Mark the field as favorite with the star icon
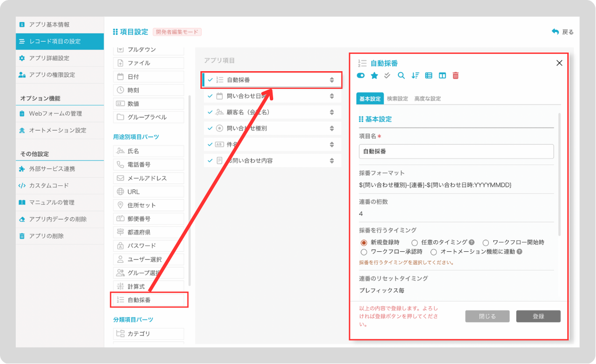The height and width of the screenshot is (364, 596). 374,75
